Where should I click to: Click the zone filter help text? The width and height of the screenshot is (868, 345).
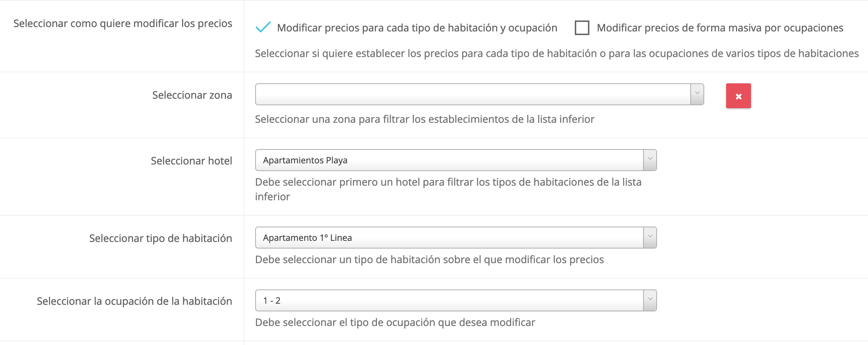424,119
